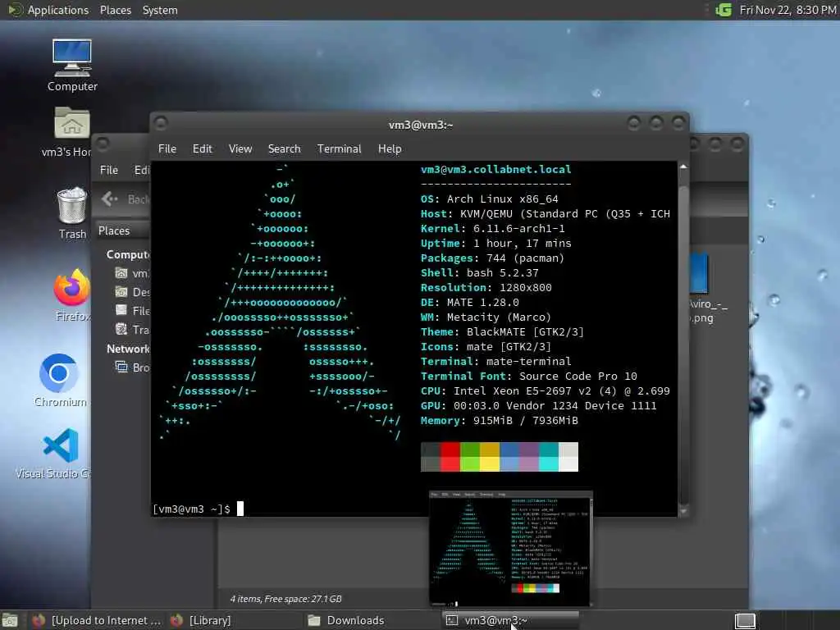The height and width of the screenshot is (630, 840).
Task: Click the vm3@vm3.collabnet.local header text
Action: pyautogui.click(x=496, y=169)
